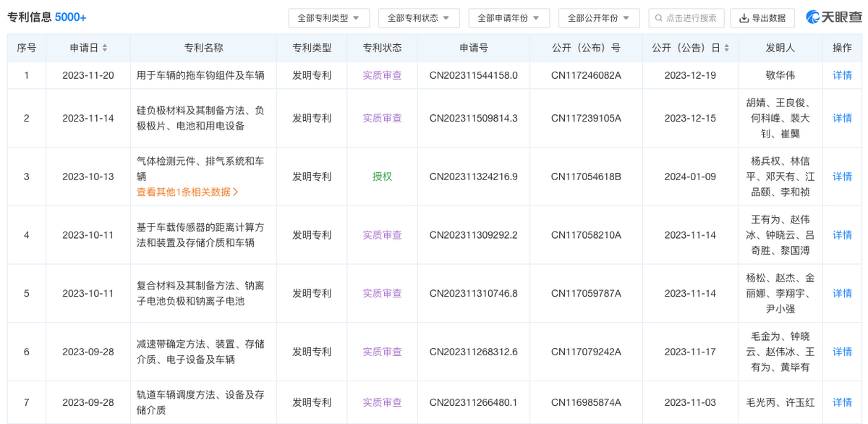Click patent name 轨道车辆调度方法、设备及存储介质

pos(200,402)
